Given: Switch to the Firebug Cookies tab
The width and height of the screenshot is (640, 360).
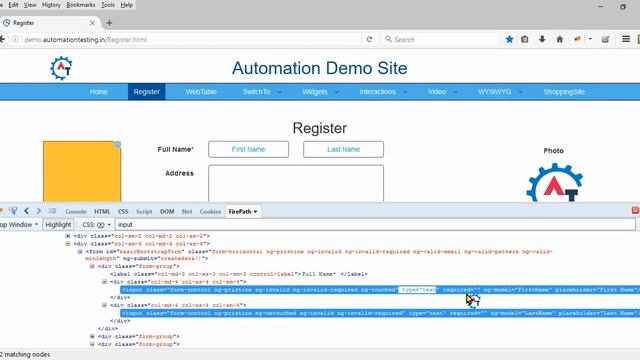Looking at the screenshot, I should point(210,211).
